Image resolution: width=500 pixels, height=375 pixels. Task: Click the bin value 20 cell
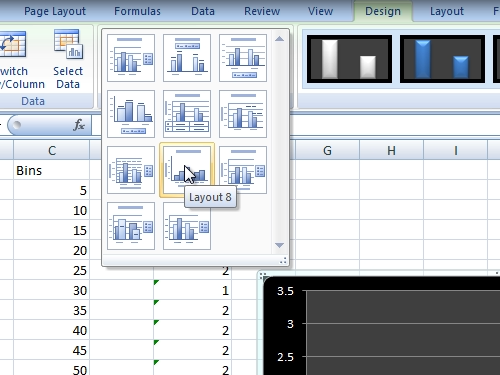point(52,250)
